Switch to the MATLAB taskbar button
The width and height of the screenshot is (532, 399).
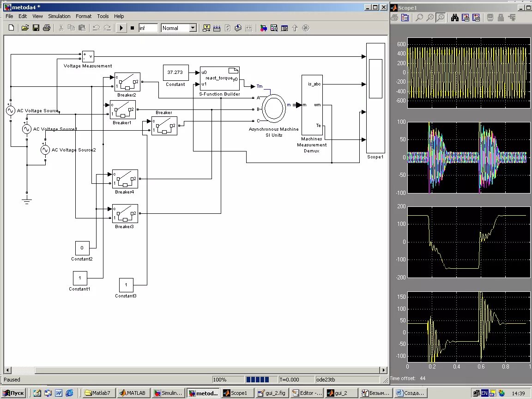tap(133, 393)
